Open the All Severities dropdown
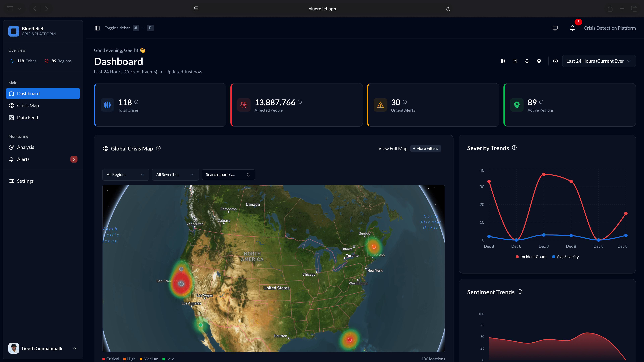The width and height of the screenshot is (644, 362). coord(175,174)
